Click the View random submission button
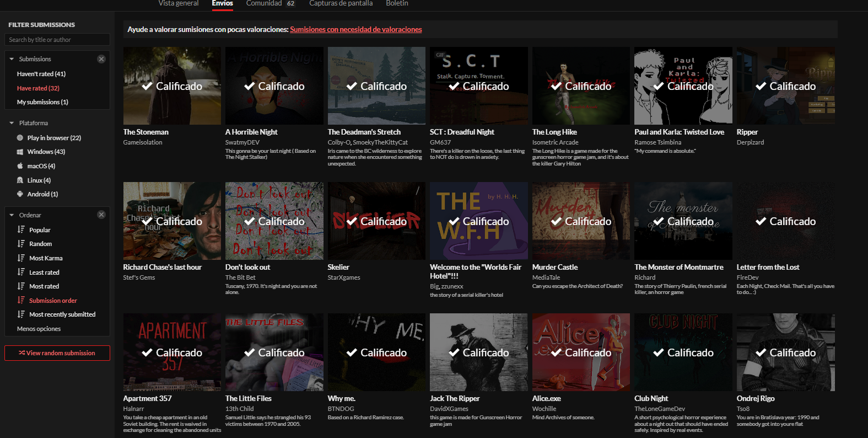This screenshot has width=868, height=438. point(57,353)
